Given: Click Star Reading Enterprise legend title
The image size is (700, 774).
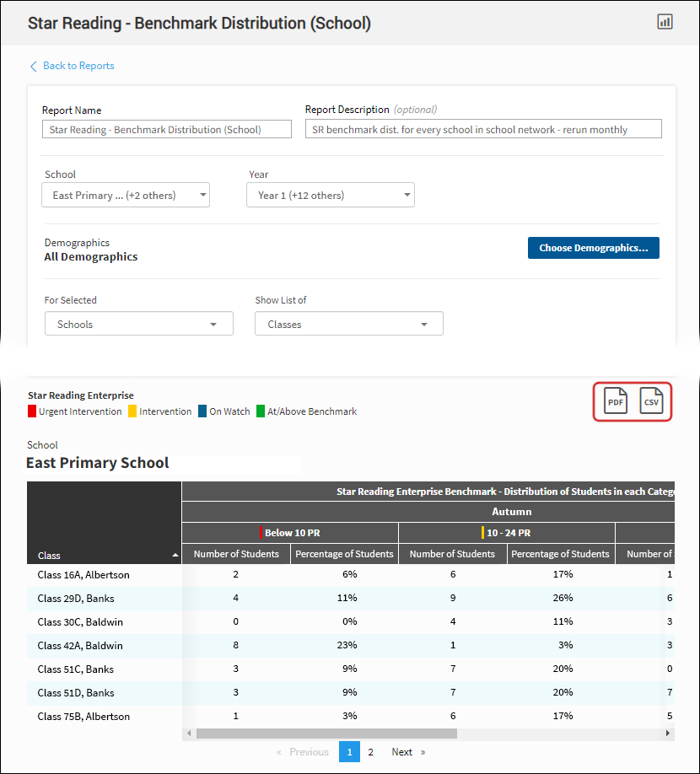Looking at the screenshot, I should click(81, 395).
